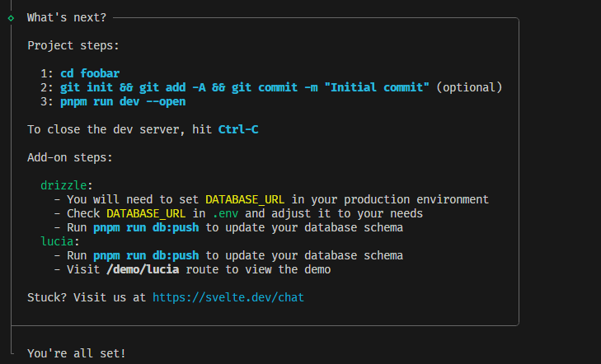Screen dimensions: 601x364
Task: Click DATABASE_URL in the Check line
Action: pos(146,213)
